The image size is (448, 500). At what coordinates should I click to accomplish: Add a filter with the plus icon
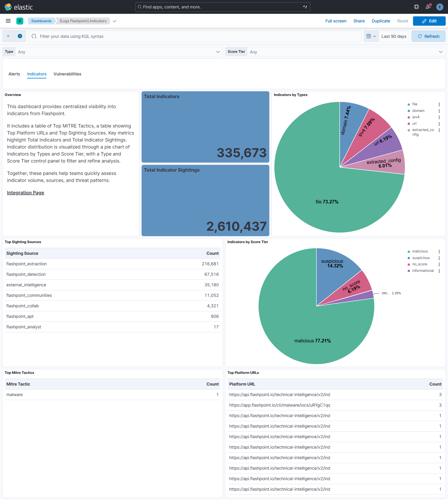coord(20,36)
